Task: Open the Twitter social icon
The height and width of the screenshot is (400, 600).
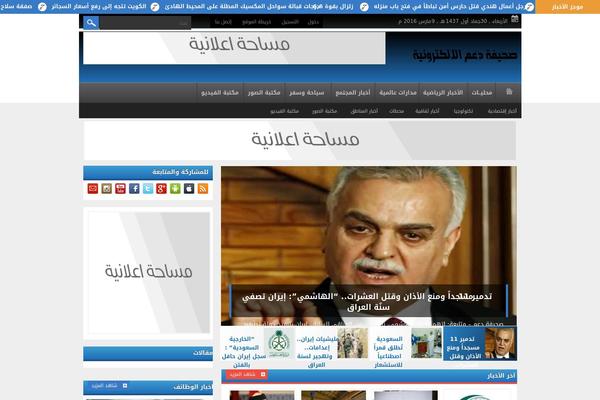Action: [x=148, y=189]
